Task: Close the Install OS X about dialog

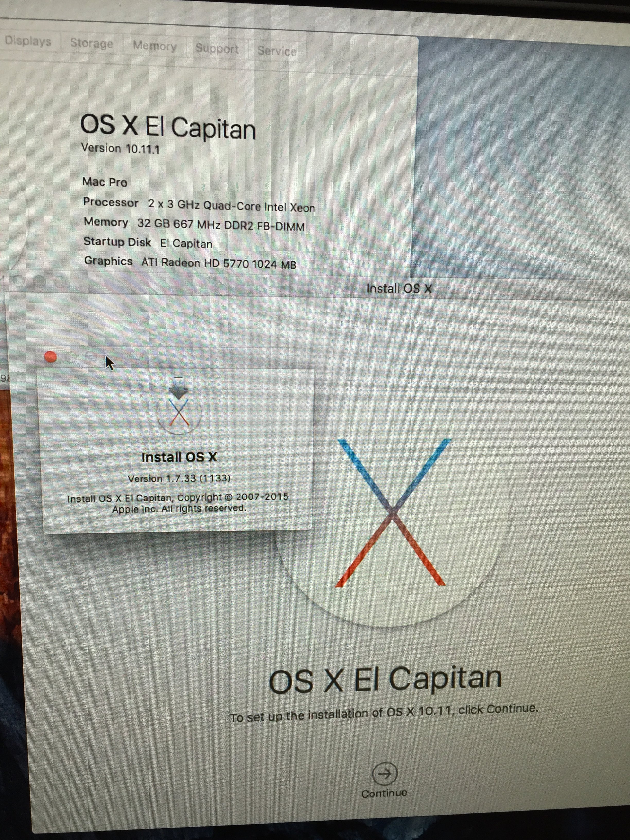Action: 50,357
